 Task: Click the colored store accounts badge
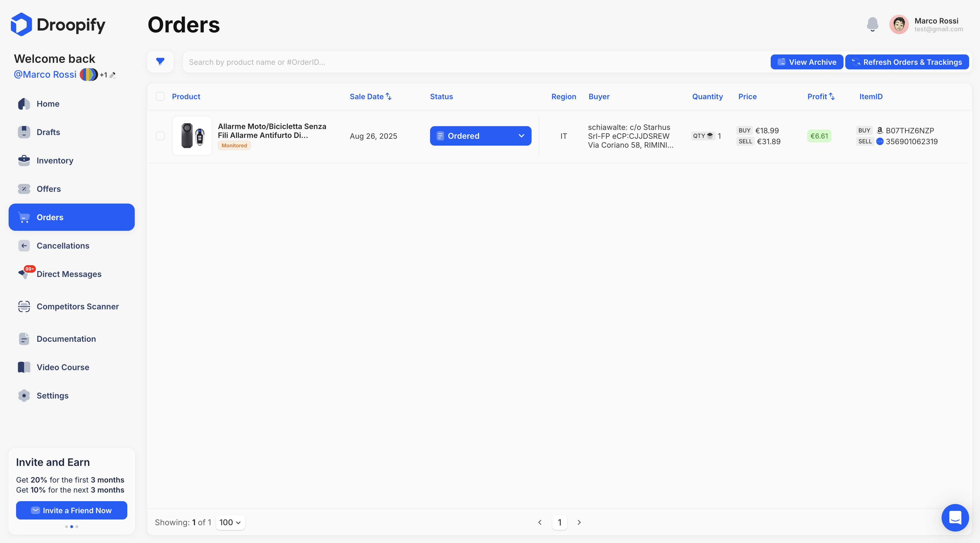coord(89,74)
